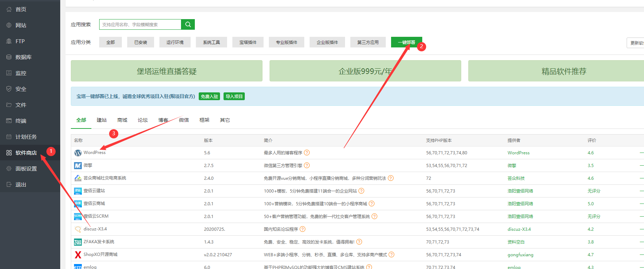This screenshot has height=269, width=644.
Task: Open 面板设置 in the sidebar menu
Action: click(x=30, y=168)
